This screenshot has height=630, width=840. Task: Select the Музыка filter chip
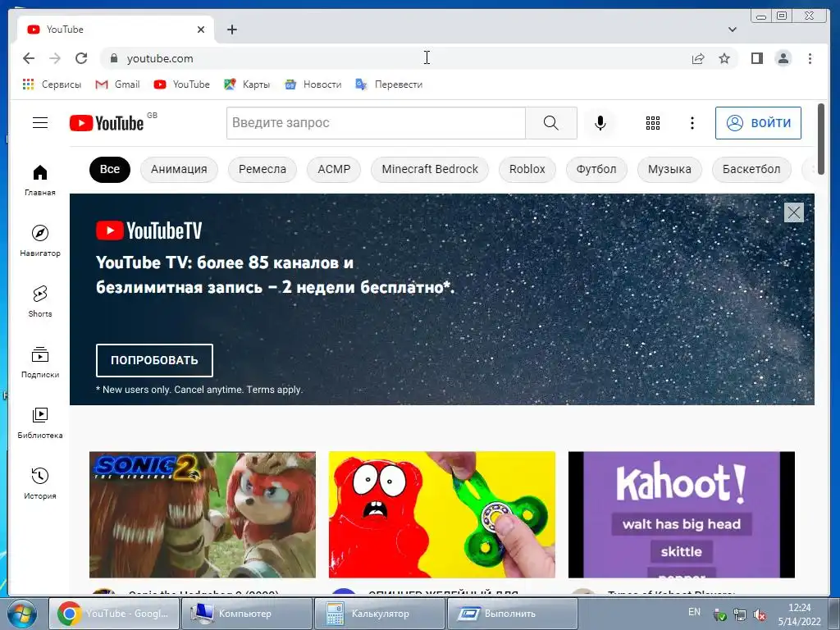pyautogui.click(x=669, y=169)
